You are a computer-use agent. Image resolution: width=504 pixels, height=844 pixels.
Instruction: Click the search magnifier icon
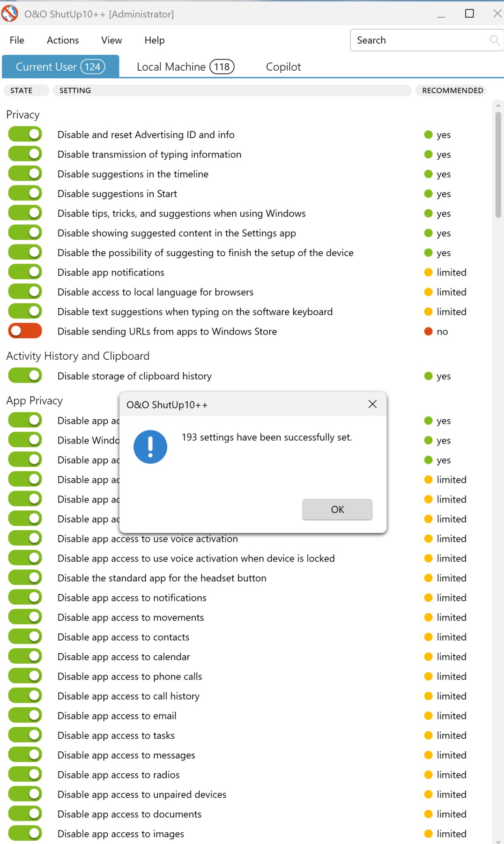(x=494, y=40)
